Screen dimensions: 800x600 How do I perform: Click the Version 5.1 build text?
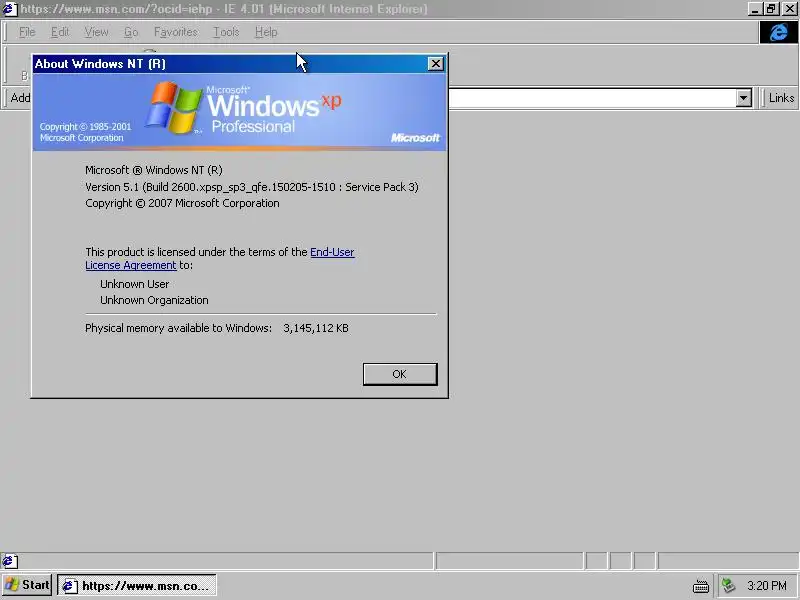point(252,187)
